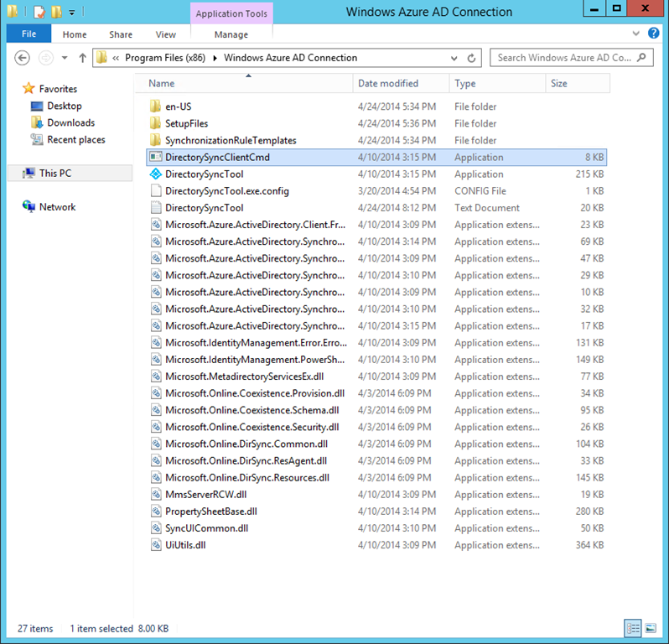Screen dimensions: 669x644
Task: Switch to the View ribbon tab
Action: 165,34
